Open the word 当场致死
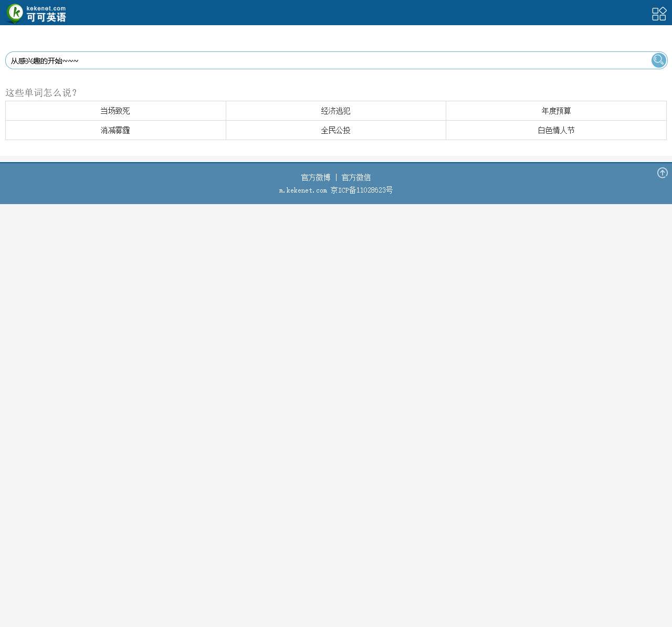Viewport: 672px width, 627px height. [x=115, y=111]
